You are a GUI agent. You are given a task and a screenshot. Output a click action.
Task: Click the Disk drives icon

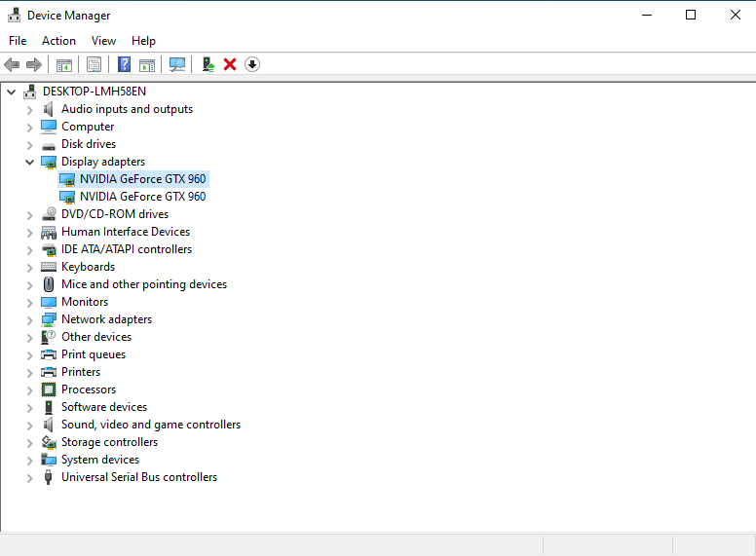point(49,145)
